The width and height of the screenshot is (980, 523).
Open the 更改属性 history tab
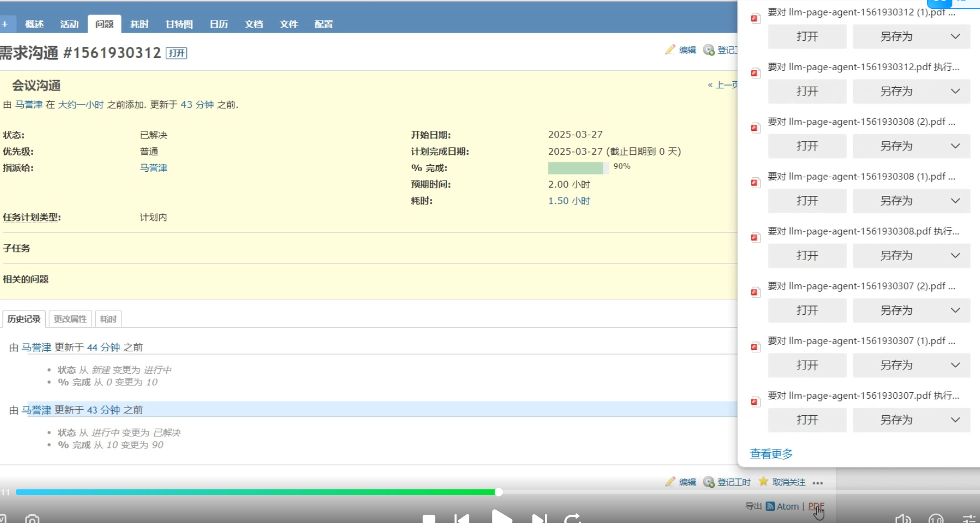pos(70,319)
